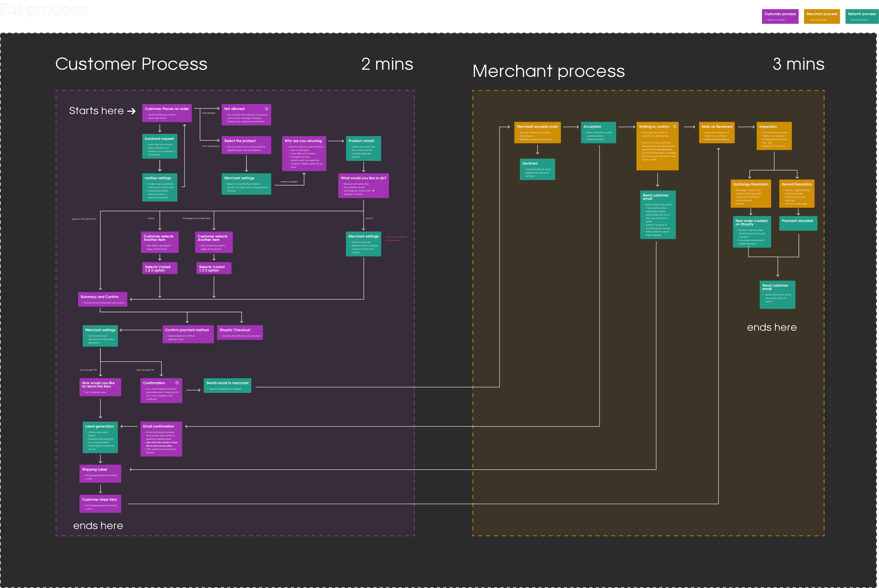Click the 'replace with same item' connector label

pyautogui.click(x=84, y=219)
